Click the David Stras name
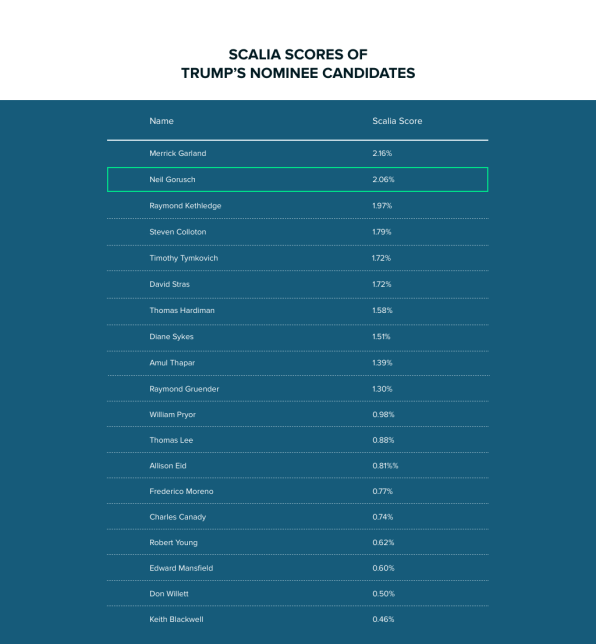 tap(170, 284)
